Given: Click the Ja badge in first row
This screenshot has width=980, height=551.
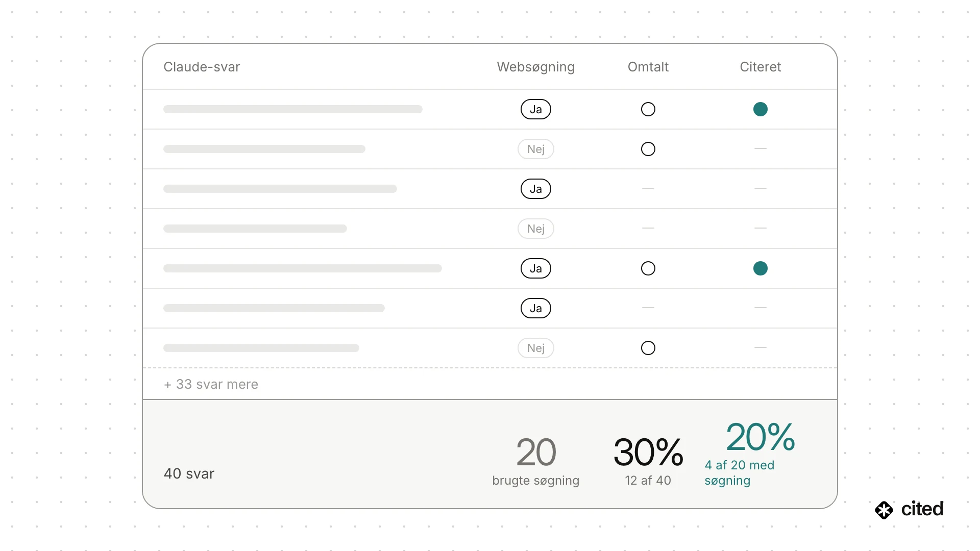Looking at the screenshot, I should [x=536, y=109].
